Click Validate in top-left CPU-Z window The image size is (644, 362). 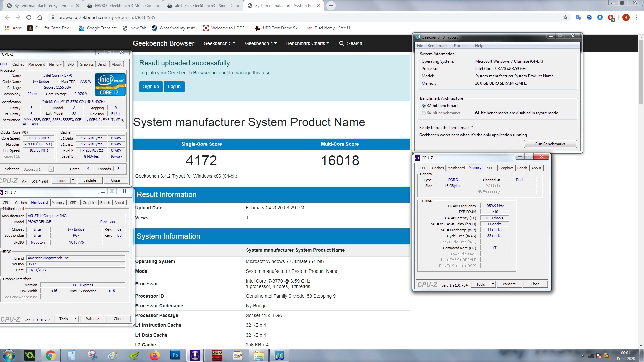click(90, 180)
